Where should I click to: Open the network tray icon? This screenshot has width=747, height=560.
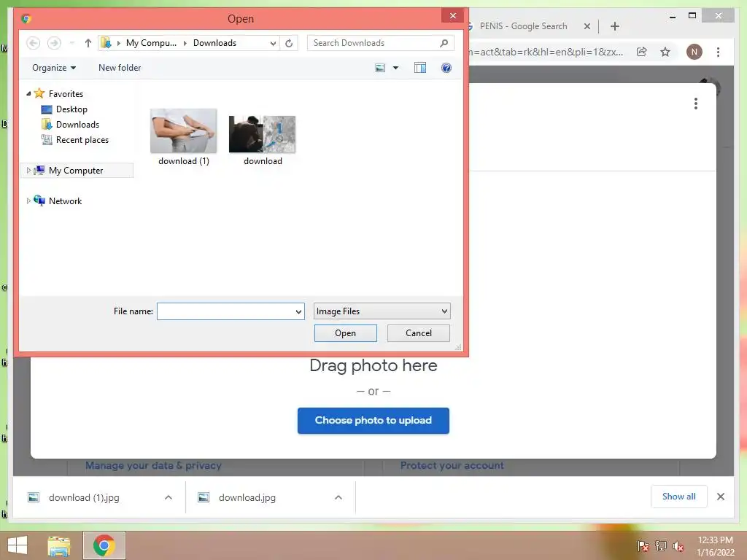pyautogui.click(x=660, y=546)
